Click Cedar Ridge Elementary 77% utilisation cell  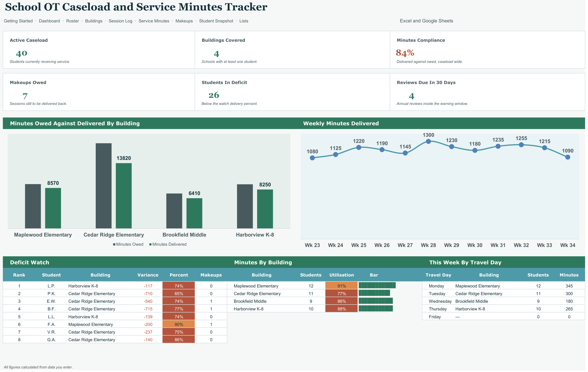(x=342, y=294)
